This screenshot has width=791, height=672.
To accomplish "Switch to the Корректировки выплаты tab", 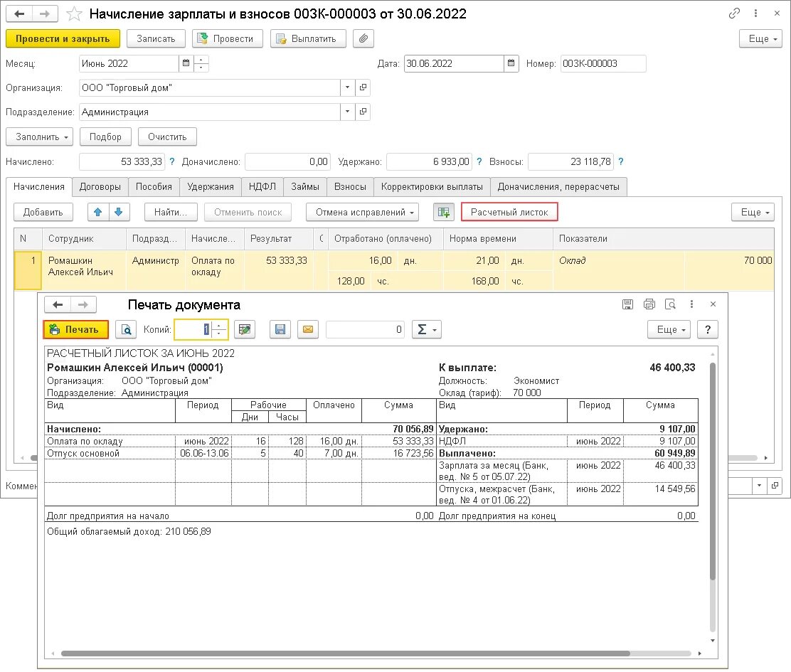I will 432,186.
